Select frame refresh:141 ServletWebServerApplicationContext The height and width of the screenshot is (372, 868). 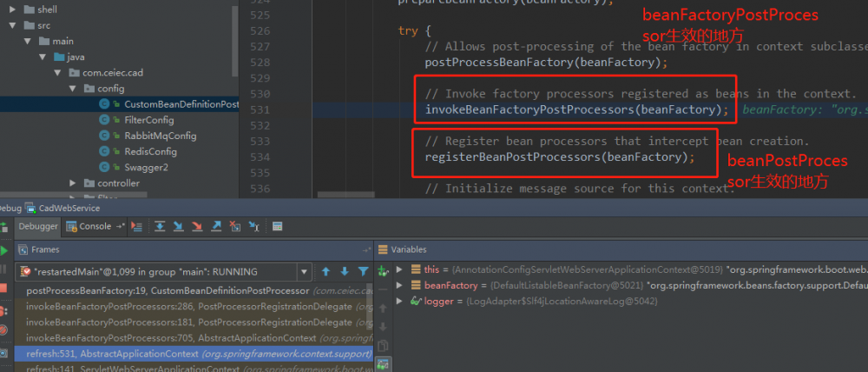(193, 368)
